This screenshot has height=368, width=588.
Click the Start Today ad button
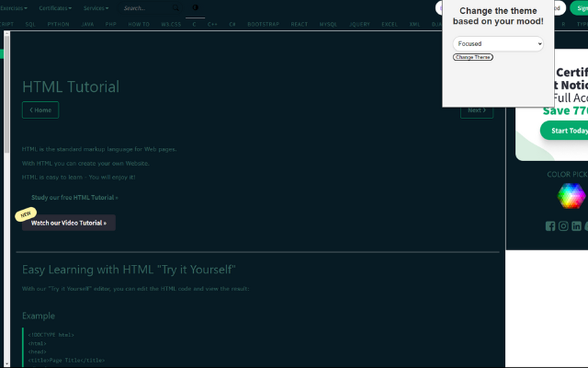click(565, 131)
